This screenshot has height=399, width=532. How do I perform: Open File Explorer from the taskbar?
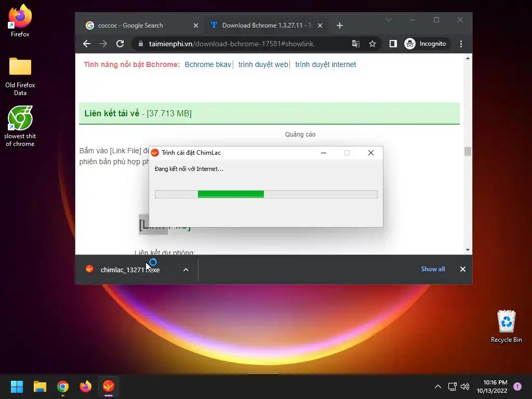click(x=39, y=387)
